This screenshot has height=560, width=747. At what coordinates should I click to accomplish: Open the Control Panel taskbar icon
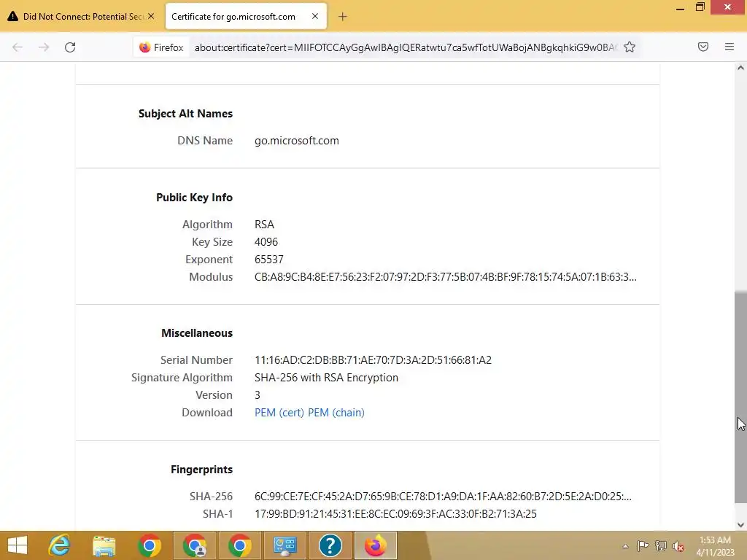(285, 545)
